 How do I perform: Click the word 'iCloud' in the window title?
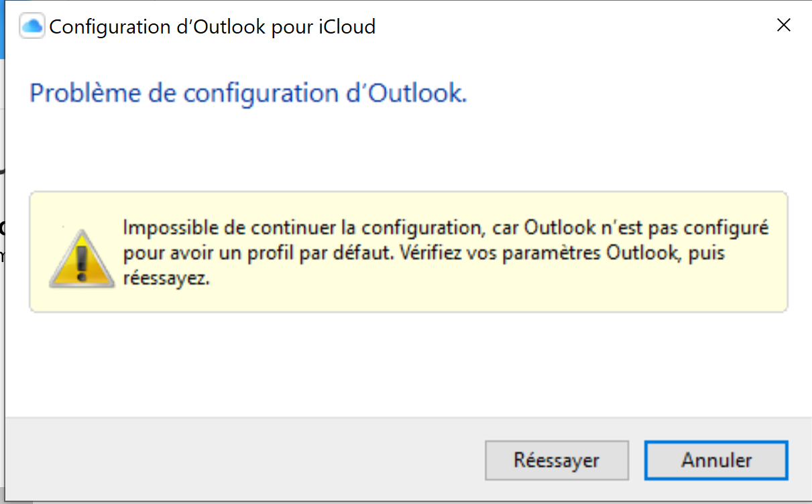347,27
